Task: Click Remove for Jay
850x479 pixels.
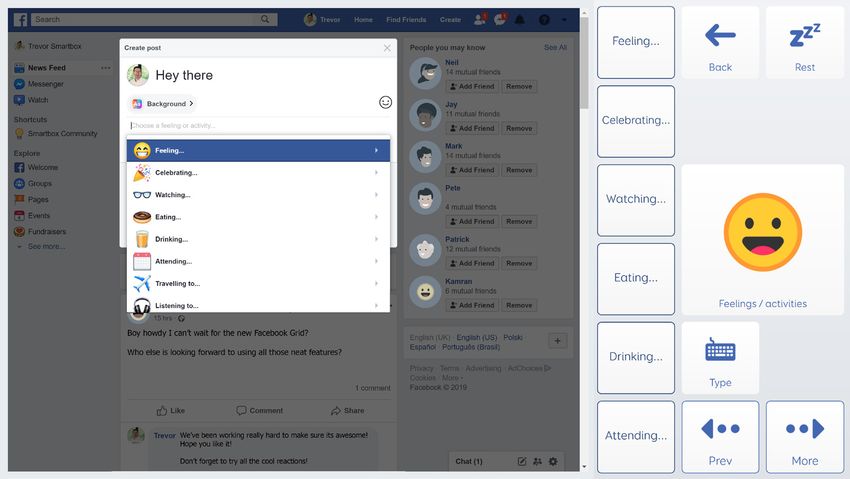Action: pyautogui.click(x=519, y=128)
